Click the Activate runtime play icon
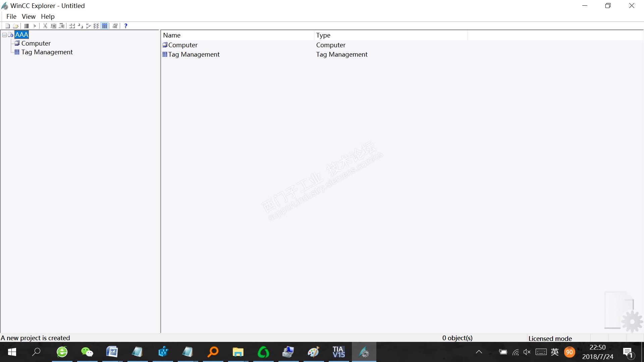This screenshot has width=644, height=362. pyautogui.click(x=34, y=26)
